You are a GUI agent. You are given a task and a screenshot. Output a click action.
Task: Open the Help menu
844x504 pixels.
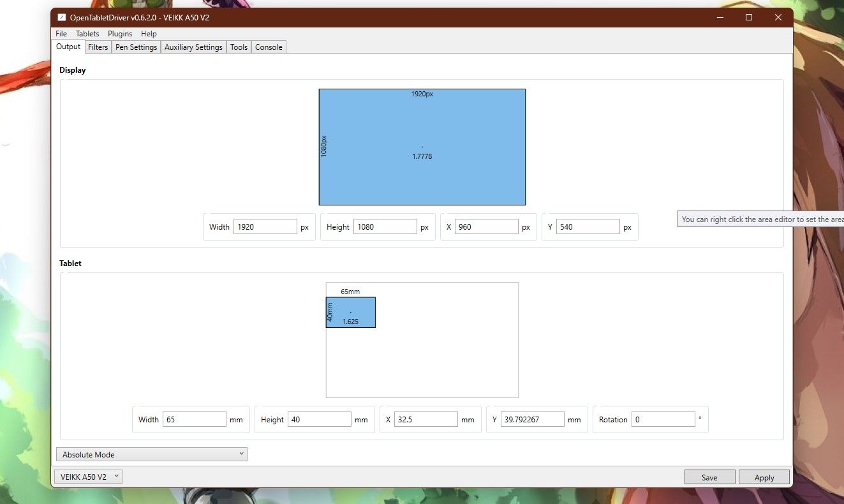point(149,33)
